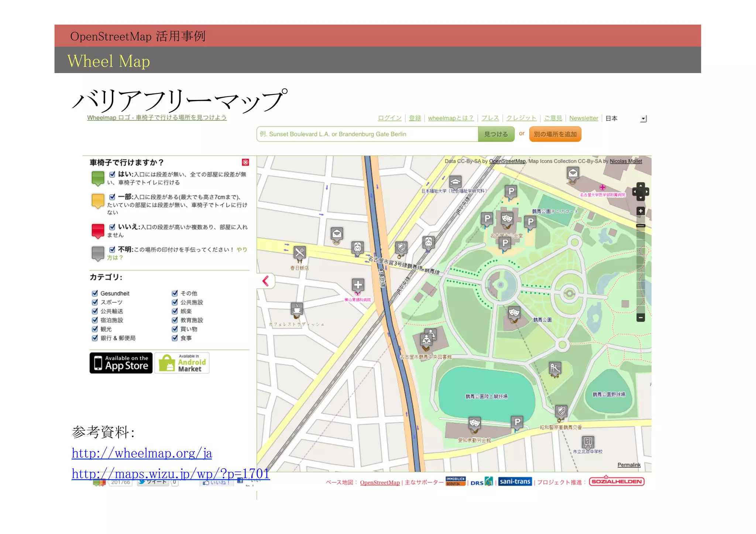Uncheck the 公共輸送 category
This screenshot has height=534, width=756.
(95, 311)
